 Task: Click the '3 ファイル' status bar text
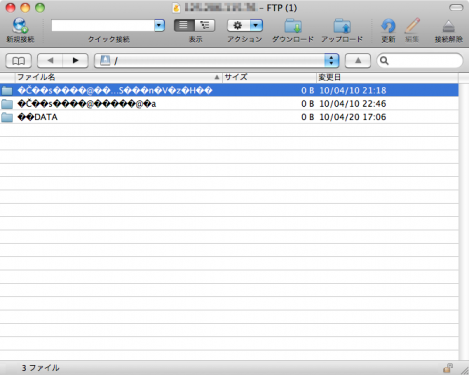point(41,368)
